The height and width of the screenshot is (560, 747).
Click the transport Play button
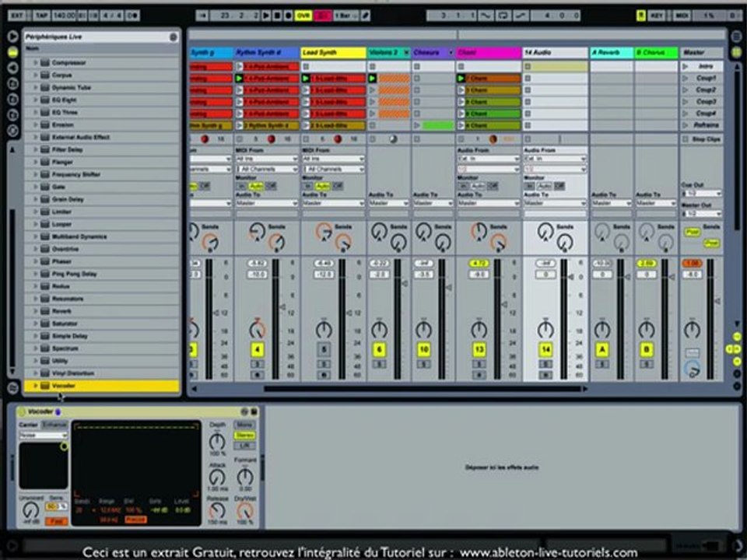(x=266, y=16)
